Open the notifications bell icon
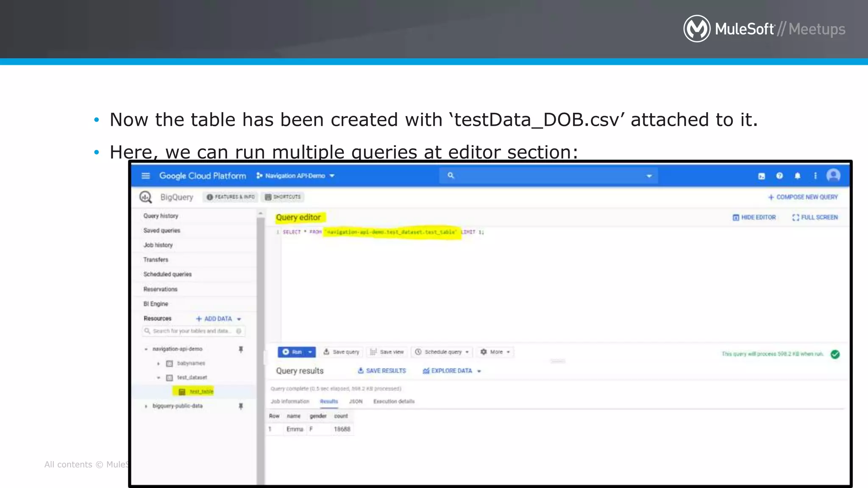 [797, 176]
